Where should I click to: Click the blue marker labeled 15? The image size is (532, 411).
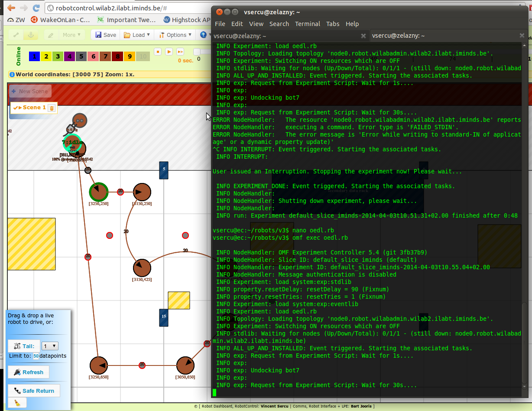[x=164, y=317]
